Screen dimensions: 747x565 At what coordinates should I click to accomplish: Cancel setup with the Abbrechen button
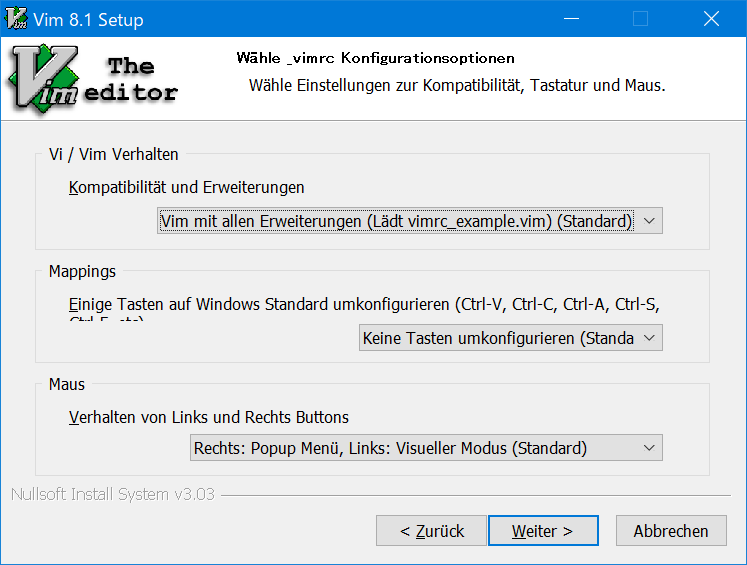671,530
